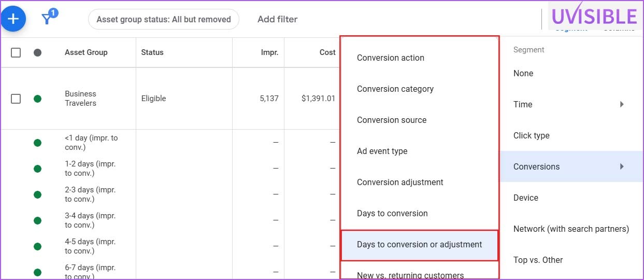The height and width of the screenshot is (280, 644).
Task: Choose Days to conversion segment
Action: point(392,213)
